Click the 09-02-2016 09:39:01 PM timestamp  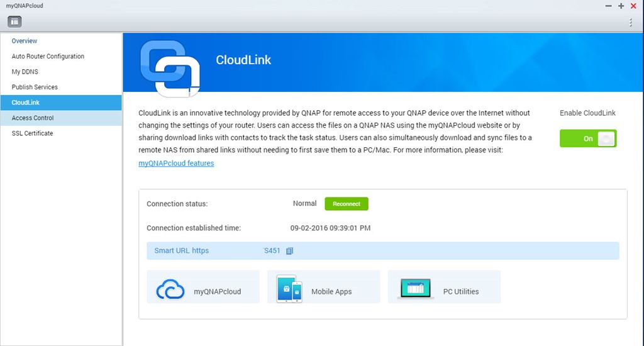[x=330, y=228]
